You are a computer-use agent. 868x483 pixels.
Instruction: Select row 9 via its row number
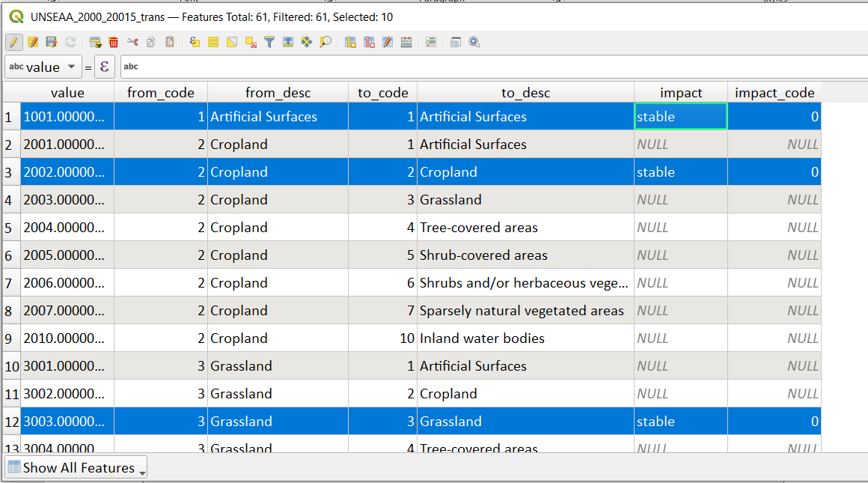tap(12, 338)
